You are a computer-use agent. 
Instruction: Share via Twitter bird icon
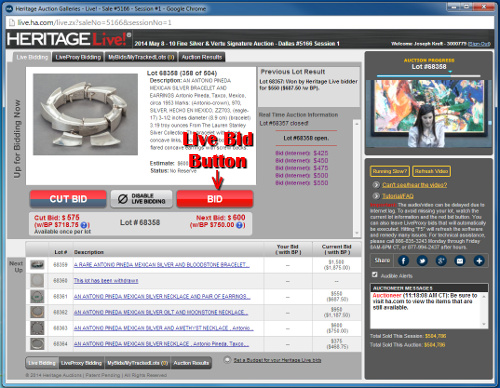[x=422, y=261]
